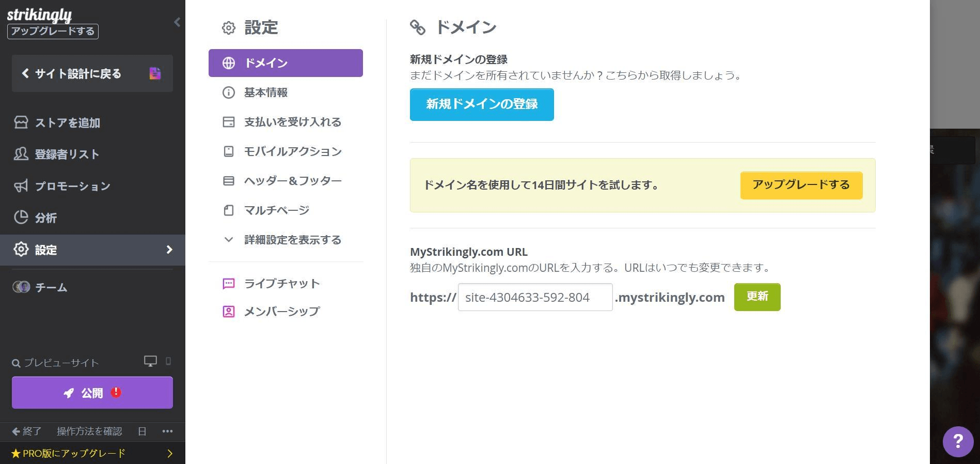Click the chat bubble icon for ライブチャット
This screenshot has width=980, height=464.
229,284
